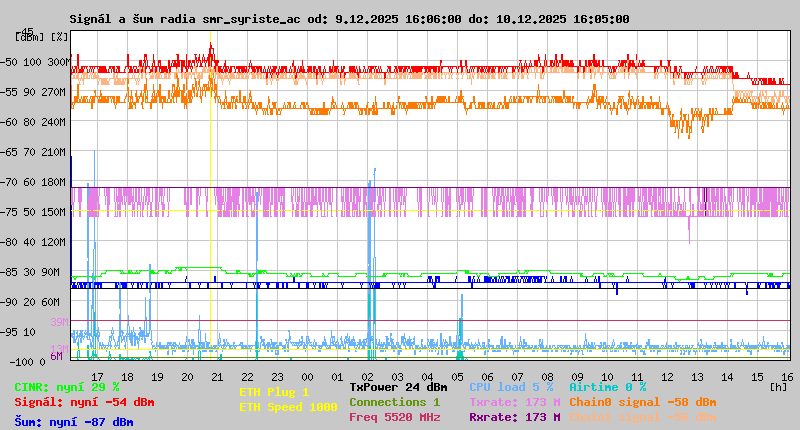Click the 'Freq 5520 MHz' legend label
The height and width of the screenshot is (430, 800).
(394, 417)
